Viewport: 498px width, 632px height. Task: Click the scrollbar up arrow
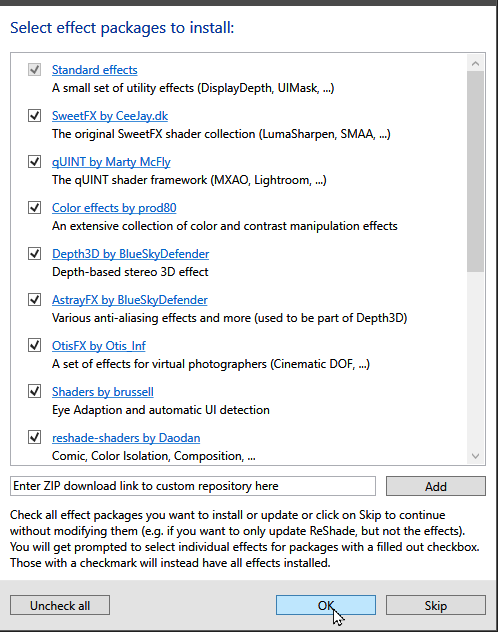475,63
